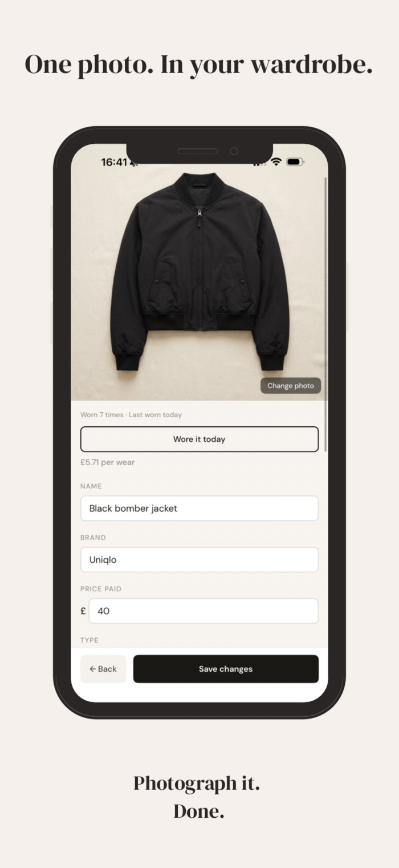Screen dimensions: 399x868
Task: Tap the black bomber jacket photo
Action: 199,273
